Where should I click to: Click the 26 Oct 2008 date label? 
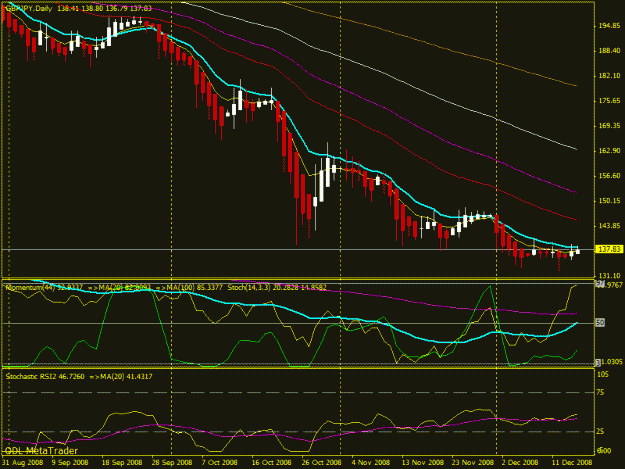click(x=321, y=463)
